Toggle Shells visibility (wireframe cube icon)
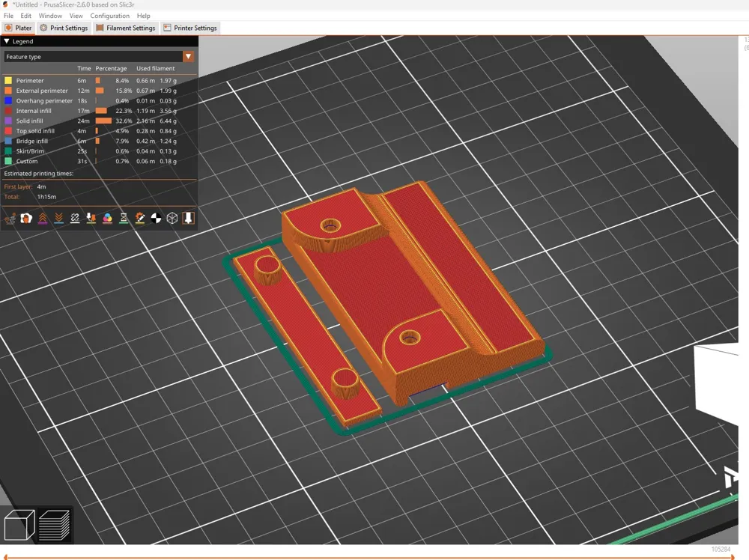Viewport: 749px width, 560px height. click(x=172, y=218)
